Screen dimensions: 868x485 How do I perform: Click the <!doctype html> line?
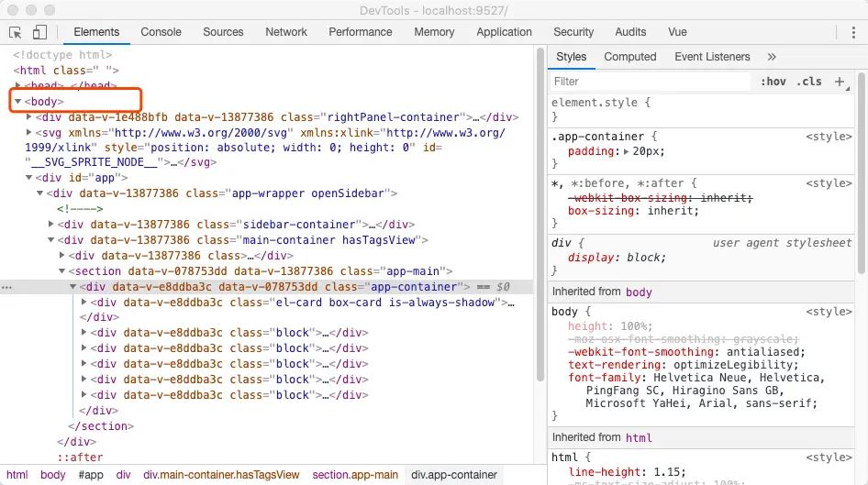(62, 55)
